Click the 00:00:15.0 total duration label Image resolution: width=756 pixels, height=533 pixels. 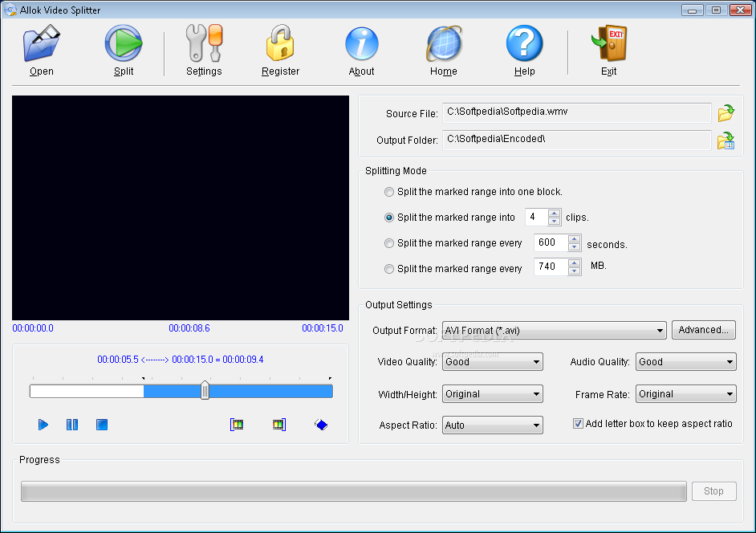323,328
